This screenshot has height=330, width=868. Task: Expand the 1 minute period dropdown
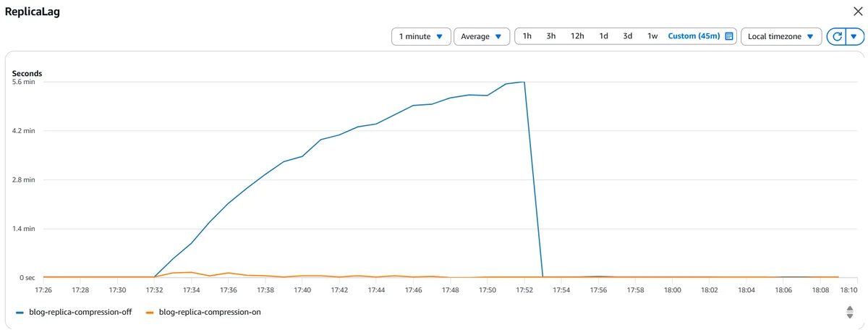(x=421, y=36)
